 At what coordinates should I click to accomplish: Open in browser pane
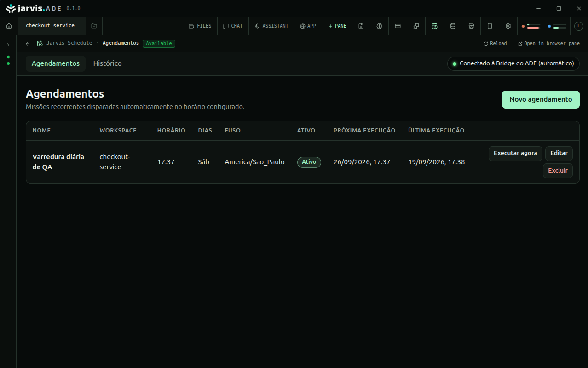coord(549,44)
